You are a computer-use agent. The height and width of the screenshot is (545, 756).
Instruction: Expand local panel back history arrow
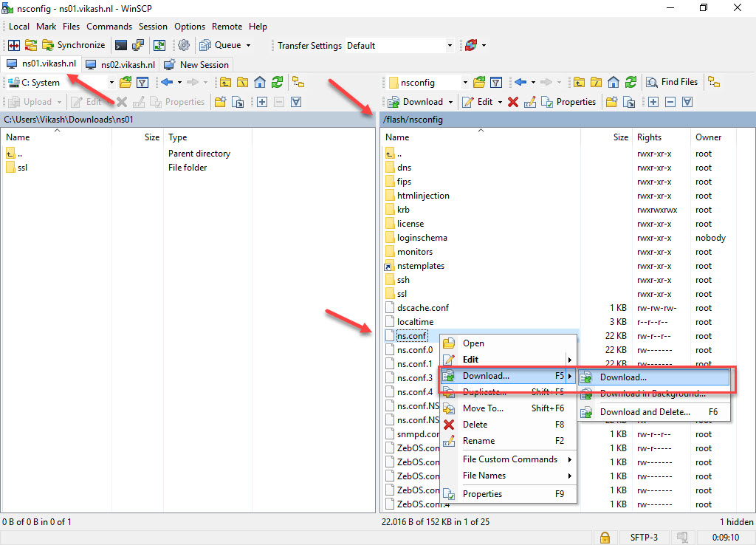pos(180,83)
